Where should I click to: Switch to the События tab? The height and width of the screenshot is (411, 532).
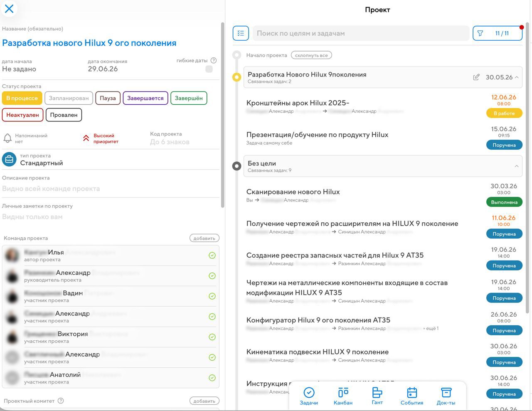[x=412, y=396]
